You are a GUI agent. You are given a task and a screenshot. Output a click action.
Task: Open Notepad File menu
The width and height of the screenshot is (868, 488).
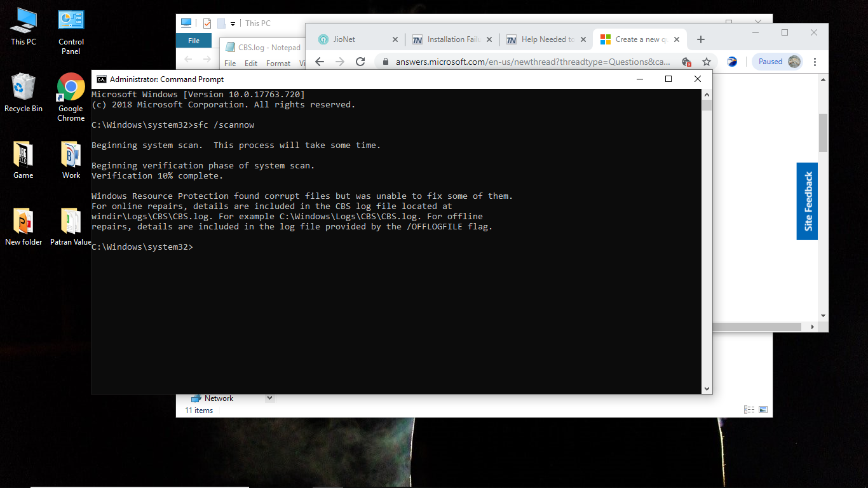[230, 64]
